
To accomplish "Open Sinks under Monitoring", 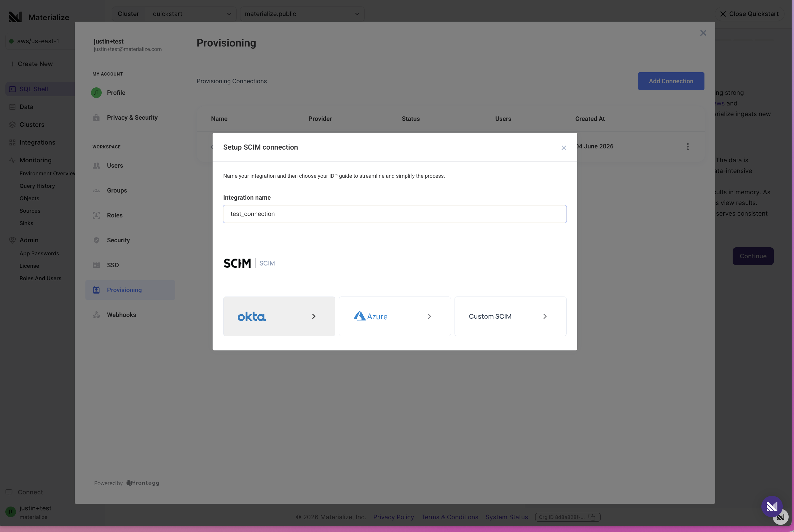I will [26, 223].
